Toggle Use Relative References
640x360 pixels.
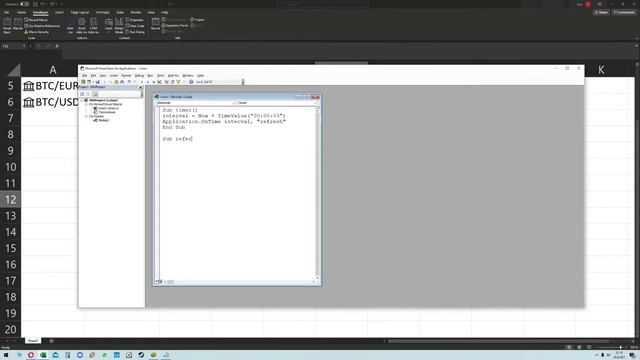[42, 26]
